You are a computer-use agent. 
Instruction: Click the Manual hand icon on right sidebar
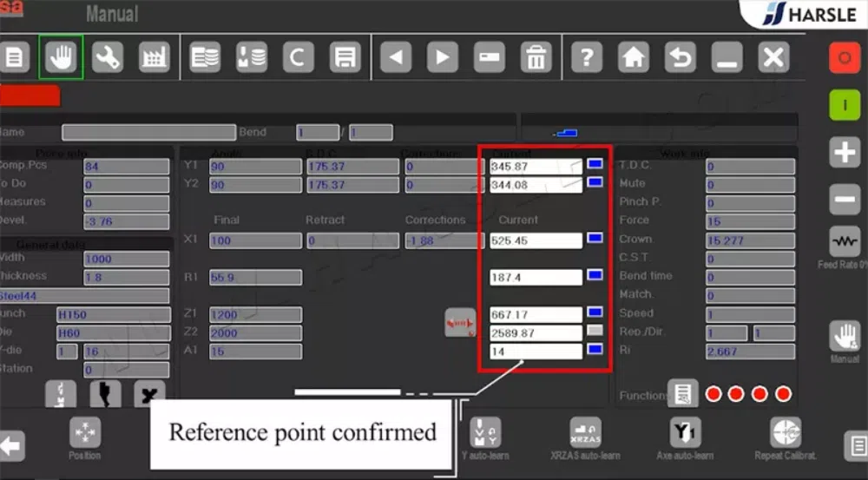[845, 336]
